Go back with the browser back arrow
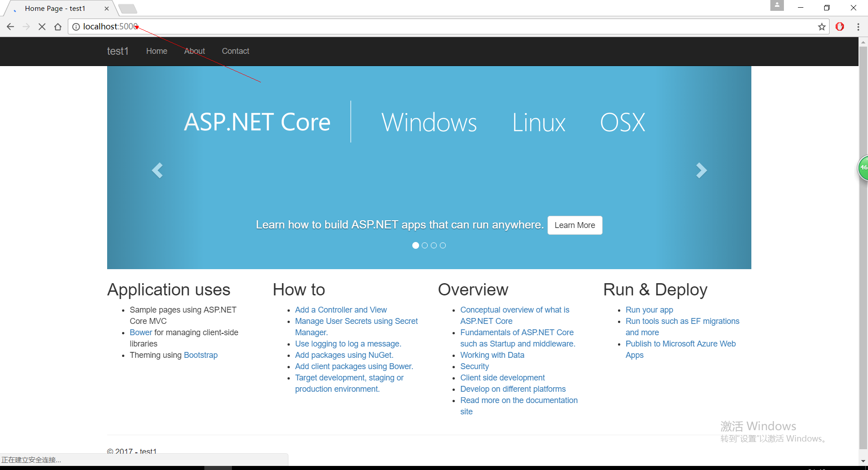868x470 pixels. 10,27
